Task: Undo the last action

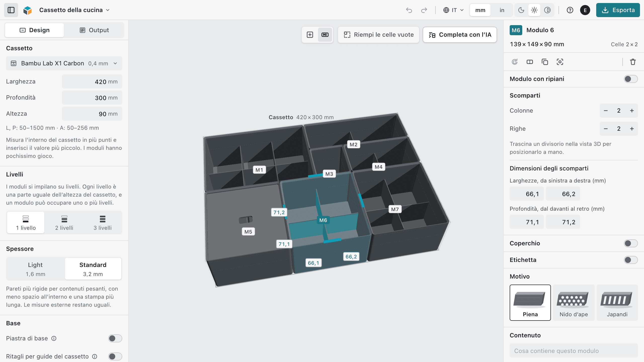Action: point(409,10)
